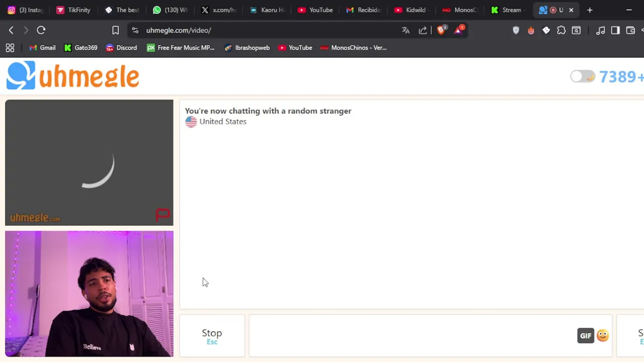Open the emoji picker smiley
The image size is (644, 362).
603,335
